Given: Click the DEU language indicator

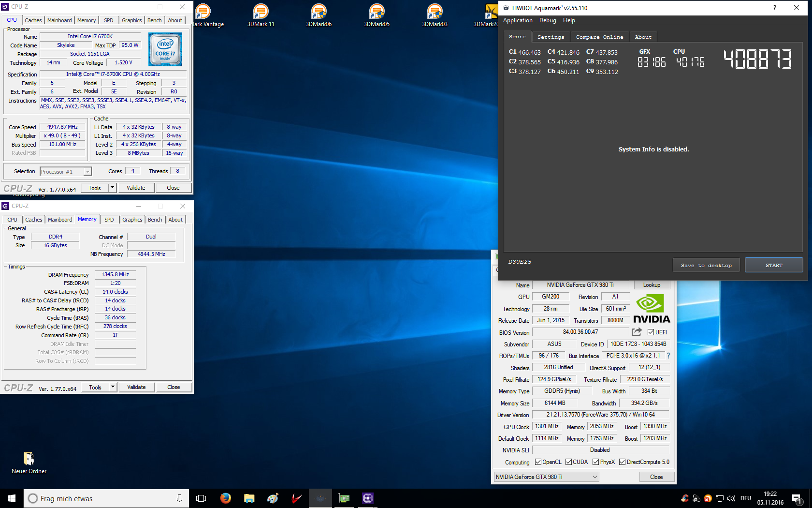Looking at the screenshot, I should point(746,498).
